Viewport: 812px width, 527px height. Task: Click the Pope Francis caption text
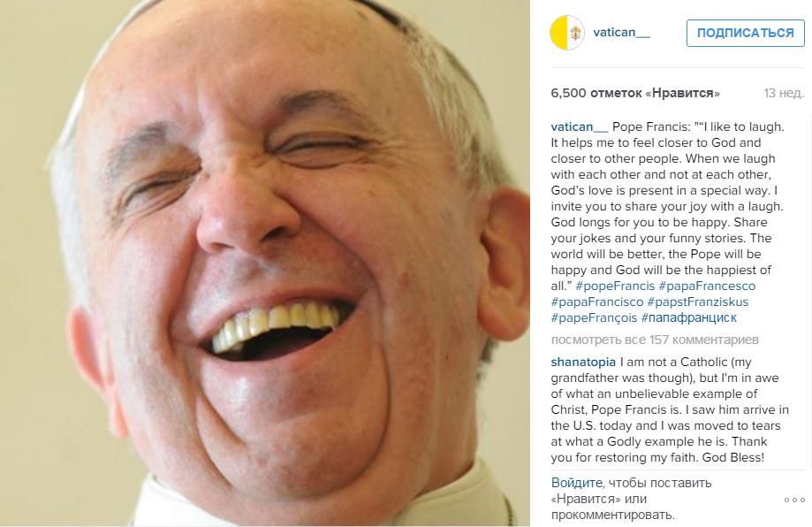click(667, 206)
